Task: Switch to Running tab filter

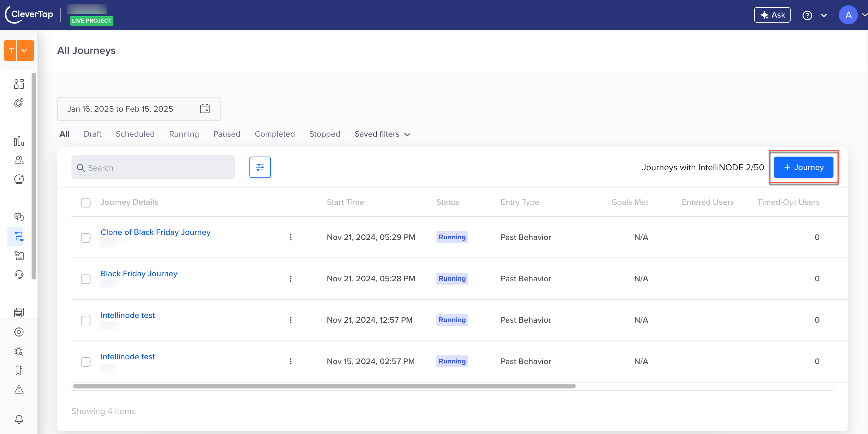Action: [184, 133]
